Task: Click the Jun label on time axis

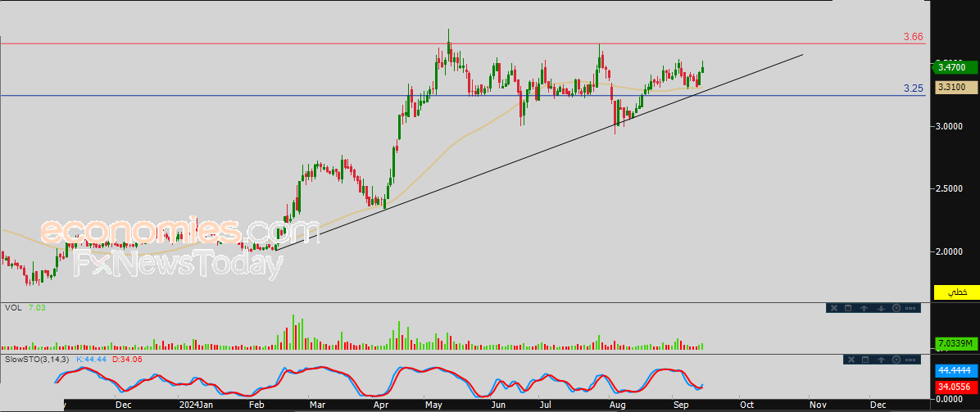Action: click(498, 405)
